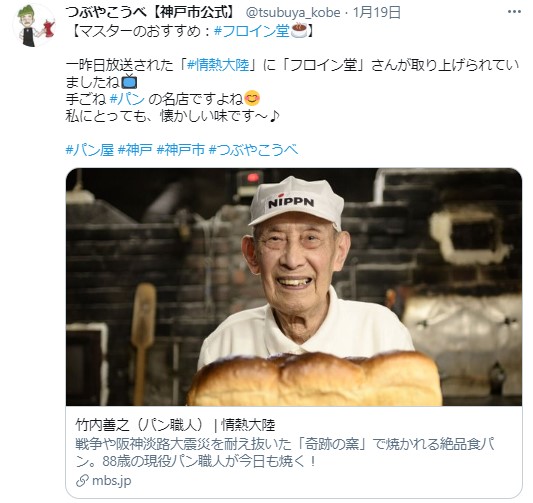Viewport: 533px width, 503px height.
Task: Click the card description about 奇跡の窯
Action: coord(285,453)
